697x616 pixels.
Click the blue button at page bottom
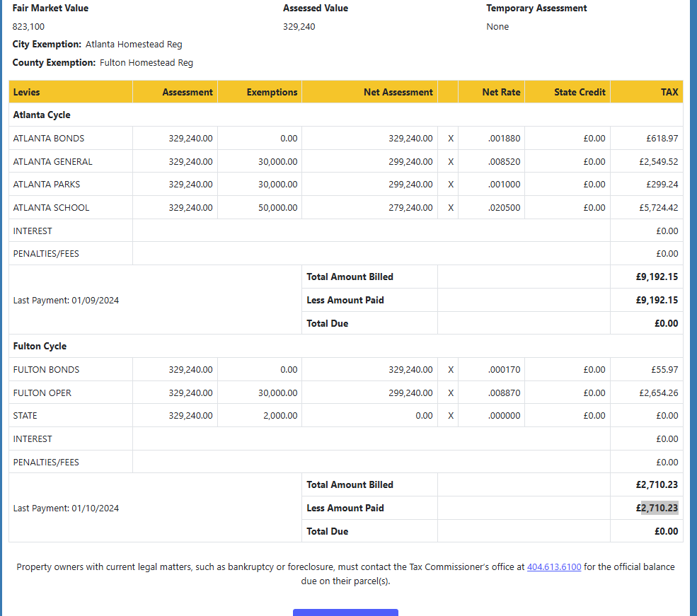[345, 612]
